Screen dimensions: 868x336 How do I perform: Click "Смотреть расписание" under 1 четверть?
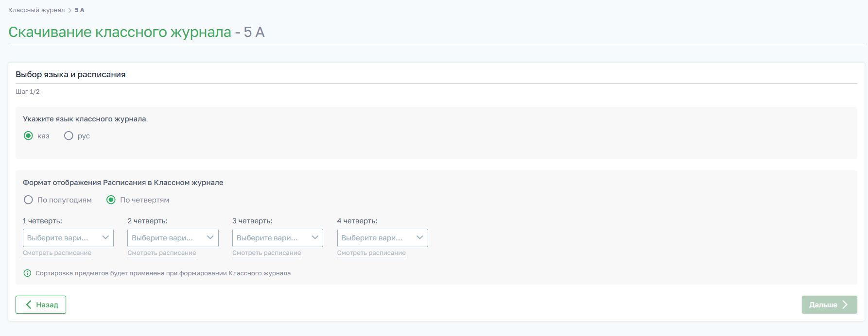(x=57, y=253)
